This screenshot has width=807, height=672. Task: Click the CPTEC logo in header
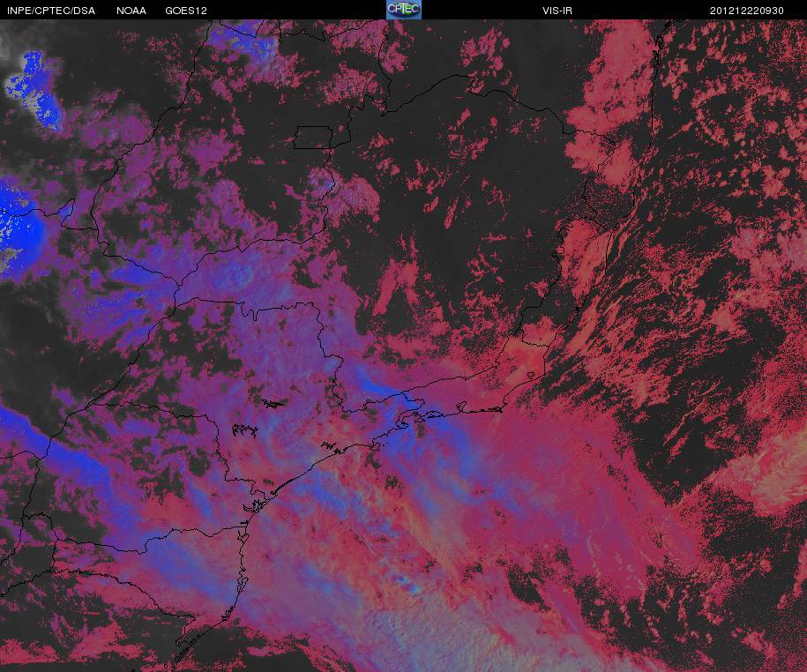point(404,10)
